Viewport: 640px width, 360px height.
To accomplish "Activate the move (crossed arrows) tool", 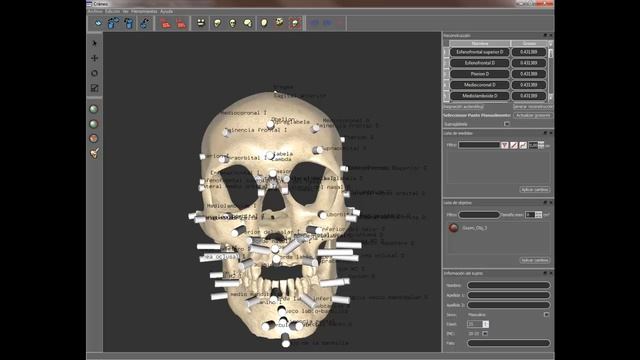I will click(94, 58).
